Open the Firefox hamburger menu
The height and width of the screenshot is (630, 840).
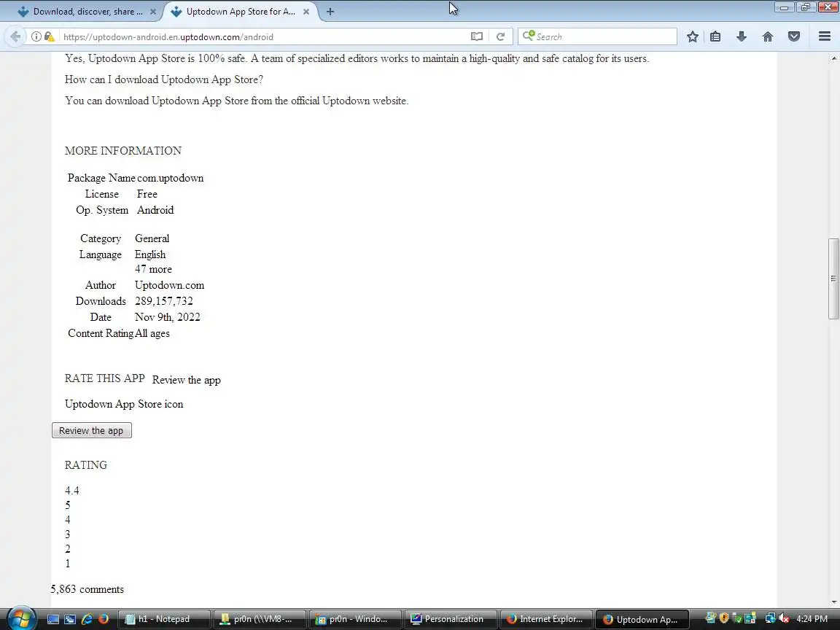coord(825,36)
